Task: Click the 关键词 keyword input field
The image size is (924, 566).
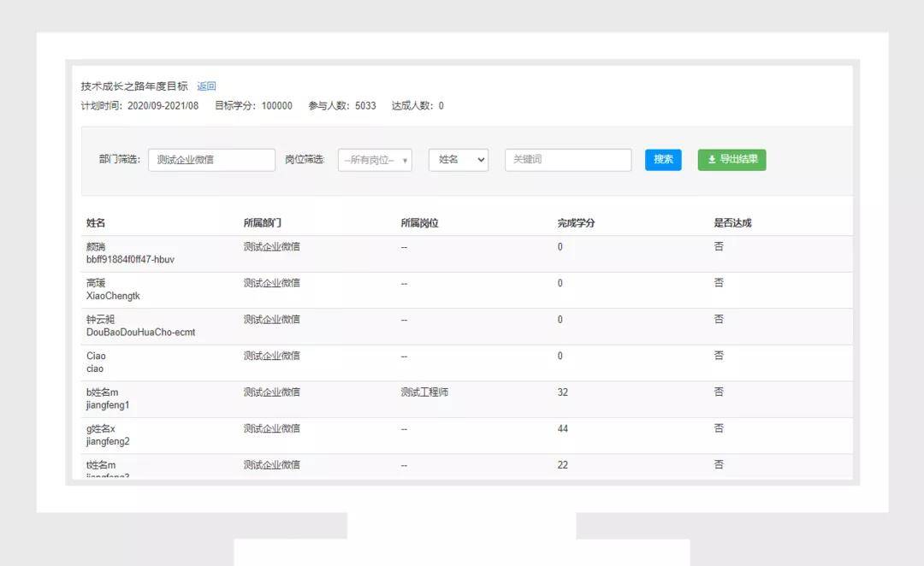Action: (x=567, y=159)
